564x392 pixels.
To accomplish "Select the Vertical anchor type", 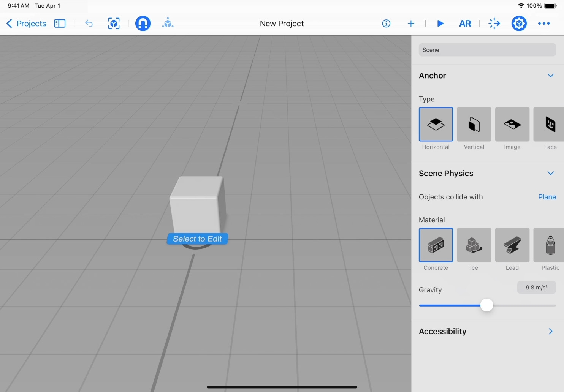I will [x=474, y=125].
